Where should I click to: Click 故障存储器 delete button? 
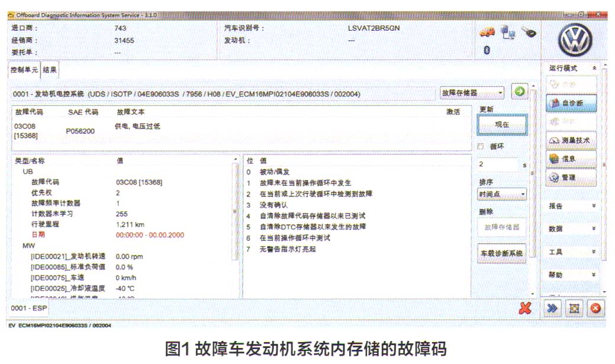502,227
